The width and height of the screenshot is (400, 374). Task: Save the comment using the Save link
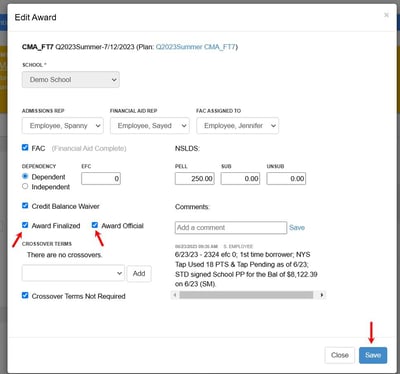click(x=297, y=228)
